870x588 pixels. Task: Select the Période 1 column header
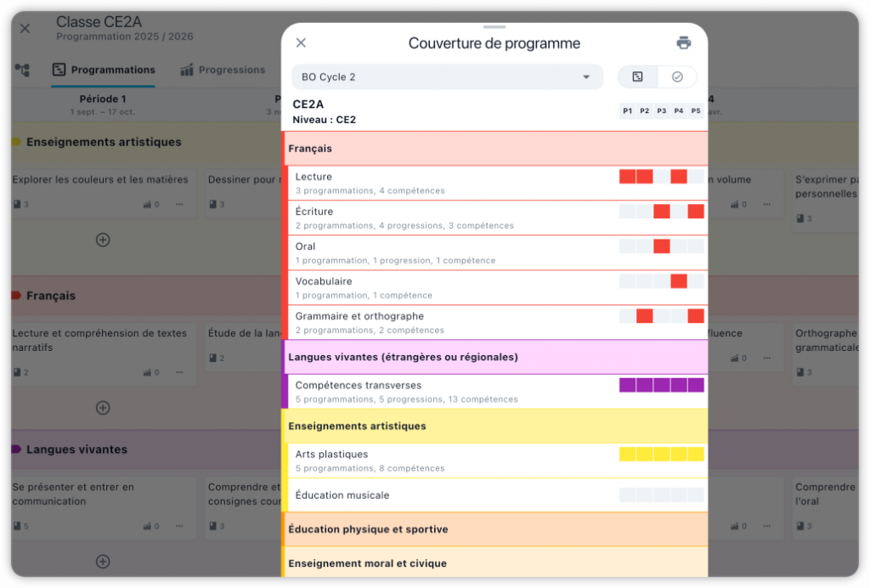[x=103, y=105]
